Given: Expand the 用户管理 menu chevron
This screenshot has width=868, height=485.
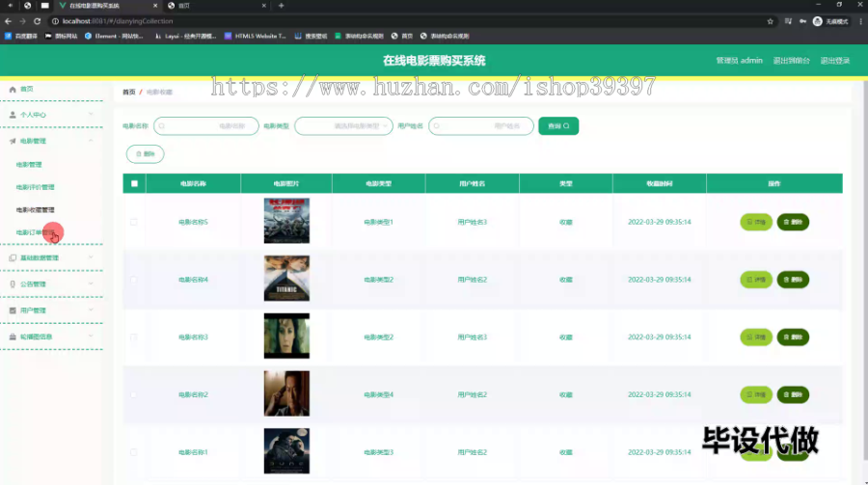Looking at the screenshot, I should (x=91, y=310).
